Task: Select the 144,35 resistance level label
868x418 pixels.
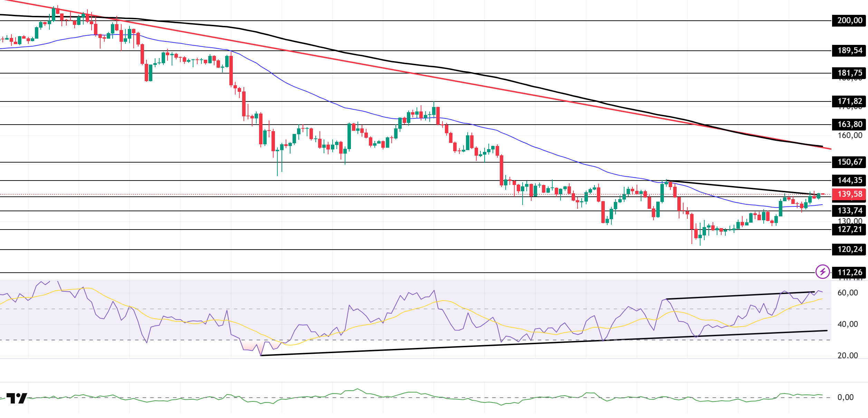Action: click(x=849, y=181)
